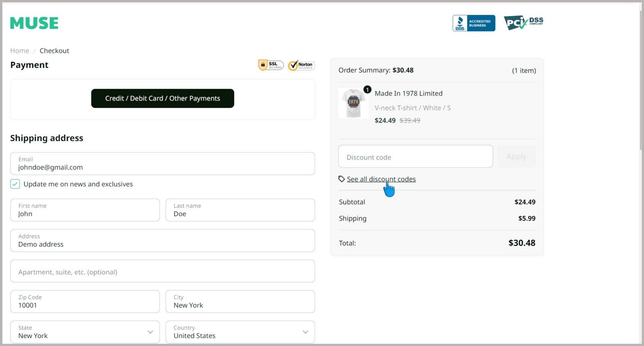Click the Zip Code field
This screenshot has height=346, width=644.
coord(85,301)
